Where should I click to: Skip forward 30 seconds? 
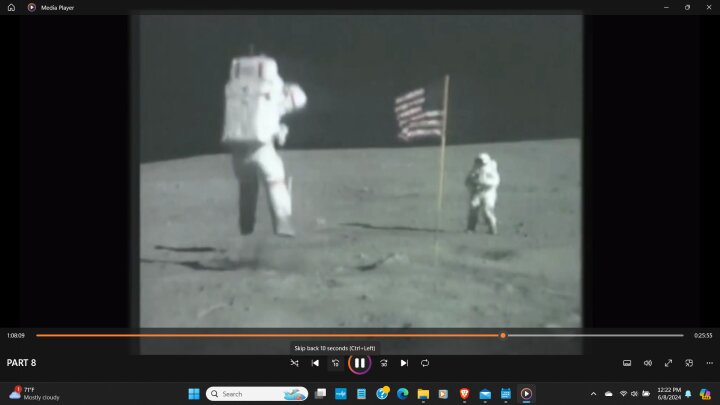tap(384, 363)
